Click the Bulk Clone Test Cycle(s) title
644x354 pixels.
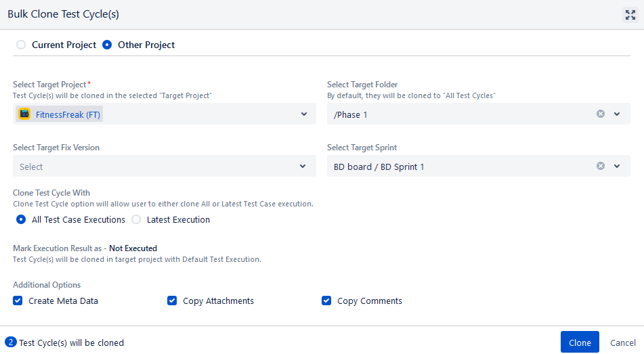(x=63, y=14)
